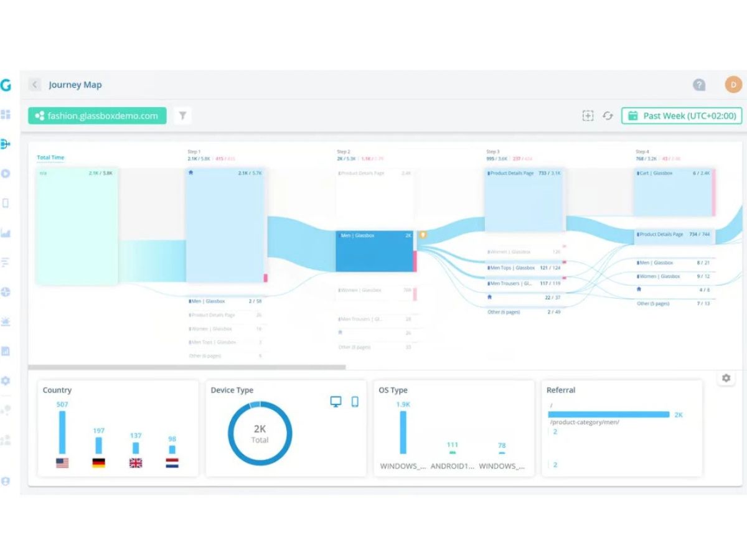Click the Device Type donut chart

[x=260, y=434]
